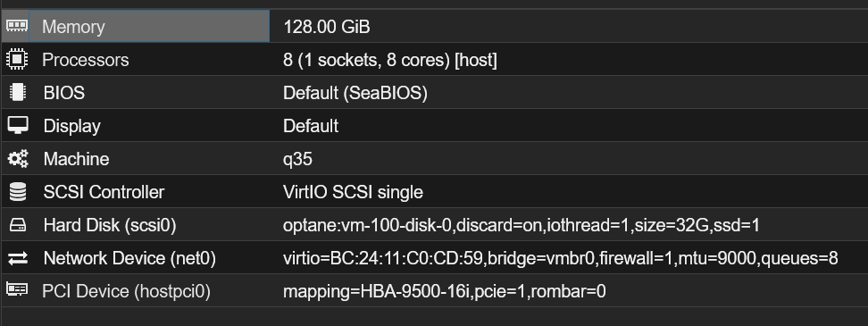Click the Default (SeaBIOS) value
Viewport: 868px width, 326px height.
(x=355, y=93)
